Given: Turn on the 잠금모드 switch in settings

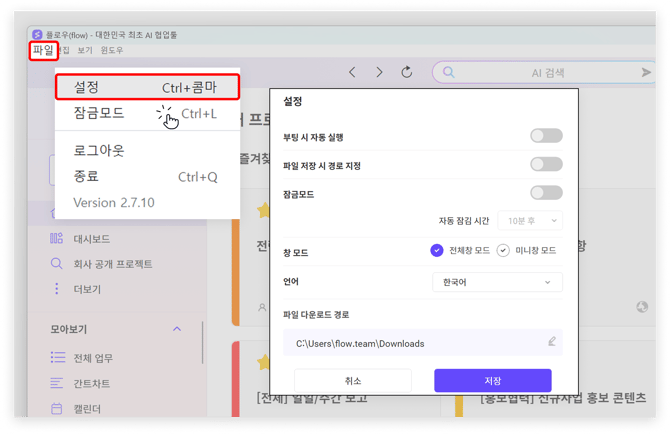Looking at the screenshot, I should pyautogui.click(x=546, y=193).
